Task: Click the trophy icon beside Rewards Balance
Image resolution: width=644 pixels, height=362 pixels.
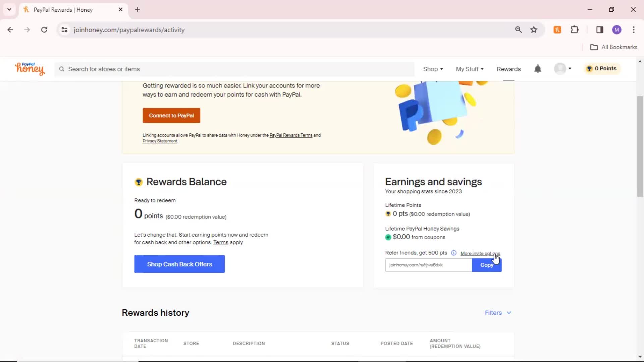Action: (x=139, y=182)
